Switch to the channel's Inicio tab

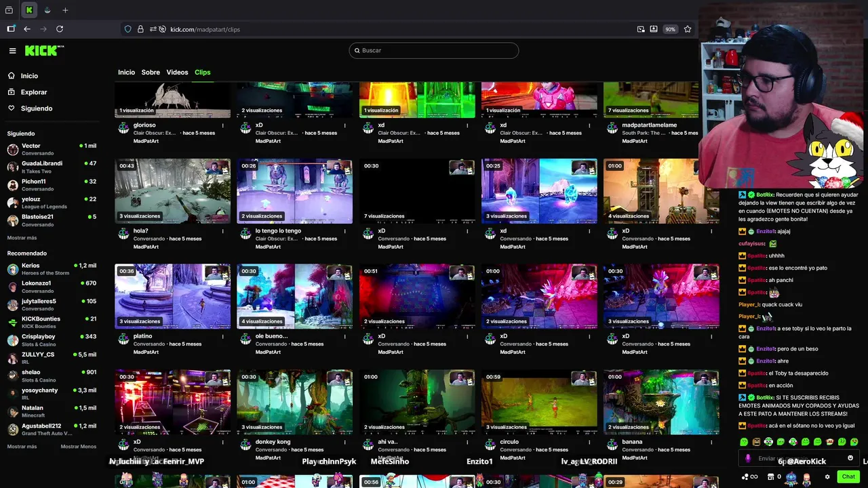[x=126, y=73]
